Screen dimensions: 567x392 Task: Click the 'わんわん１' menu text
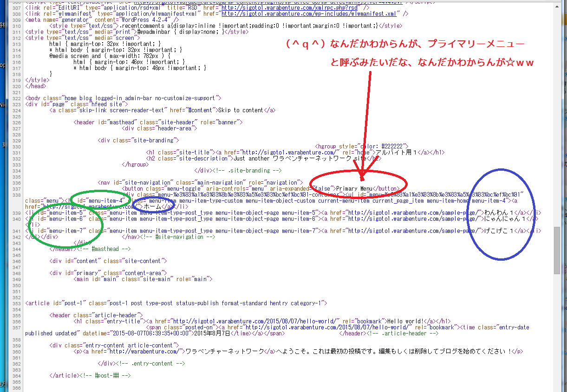499,212
